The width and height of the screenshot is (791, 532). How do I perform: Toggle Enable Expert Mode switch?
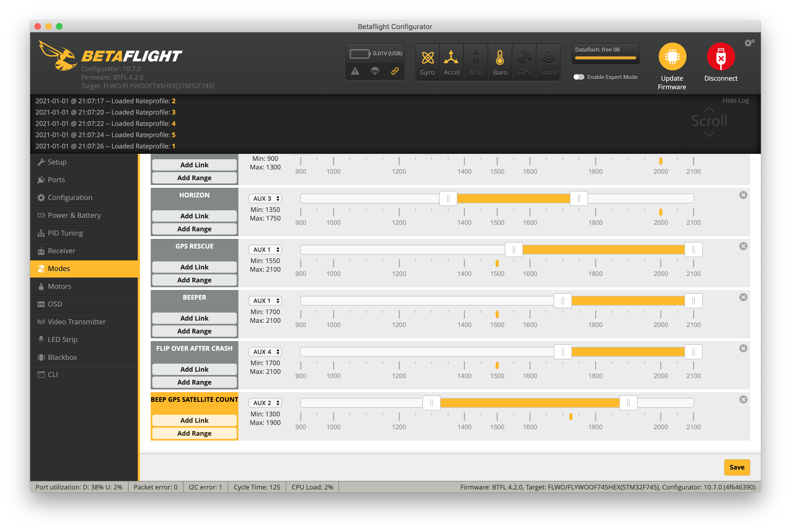coord(579,77)
